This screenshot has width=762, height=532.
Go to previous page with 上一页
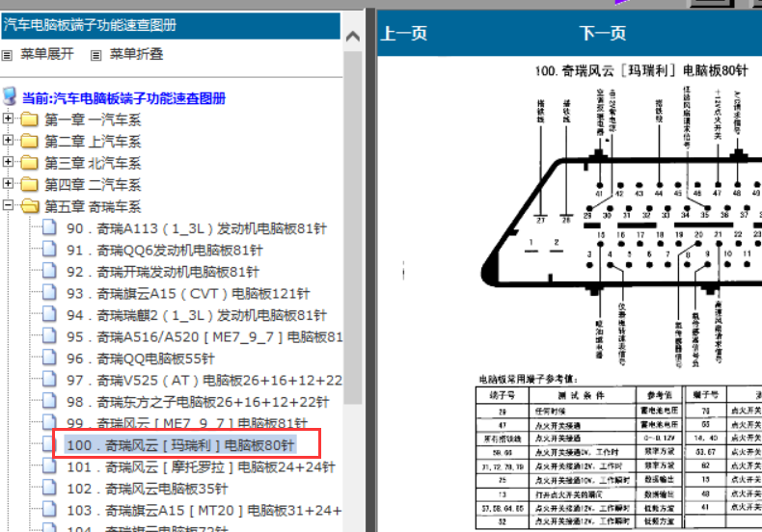click(404, 34)
